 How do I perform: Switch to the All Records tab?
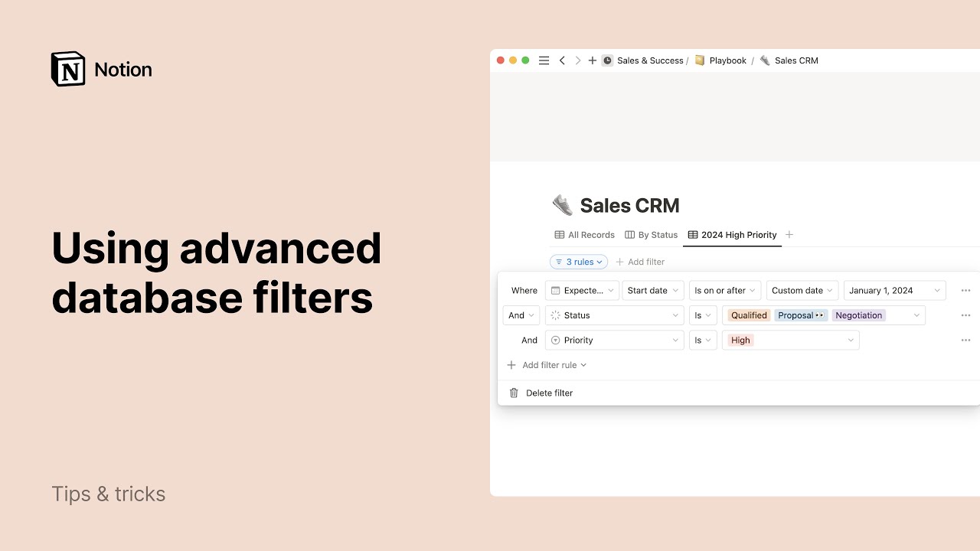tap(590, 234)
